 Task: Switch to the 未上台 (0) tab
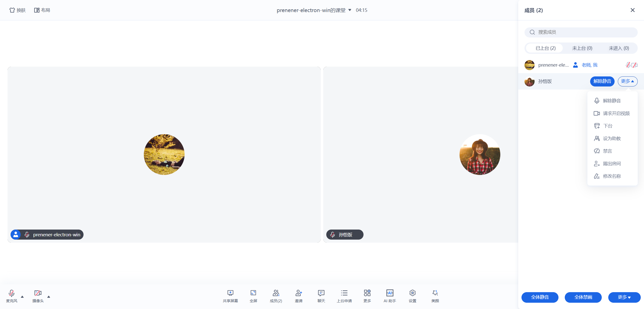pyautogui.click(x=582, y=48)
